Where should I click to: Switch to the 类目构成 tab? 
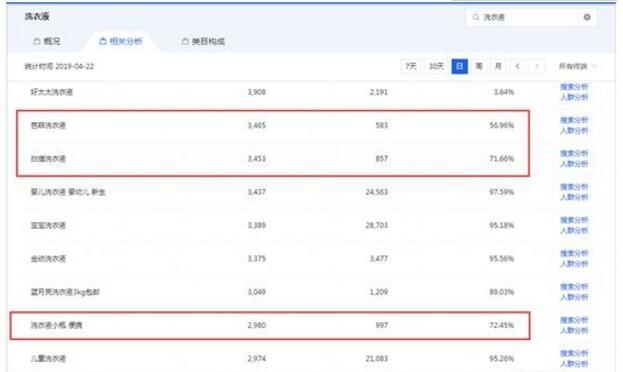(203, 41)
